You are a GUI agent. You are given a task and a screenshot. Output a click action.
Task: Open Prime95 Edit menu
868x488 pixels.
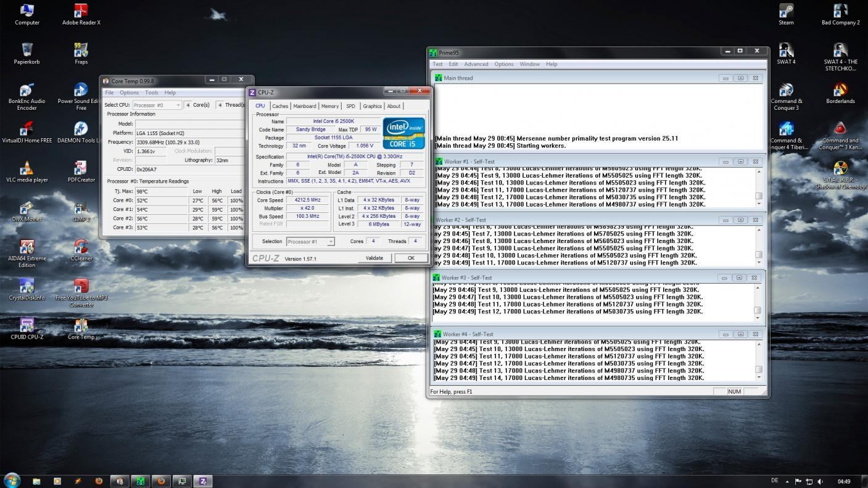tap(453, 64)
